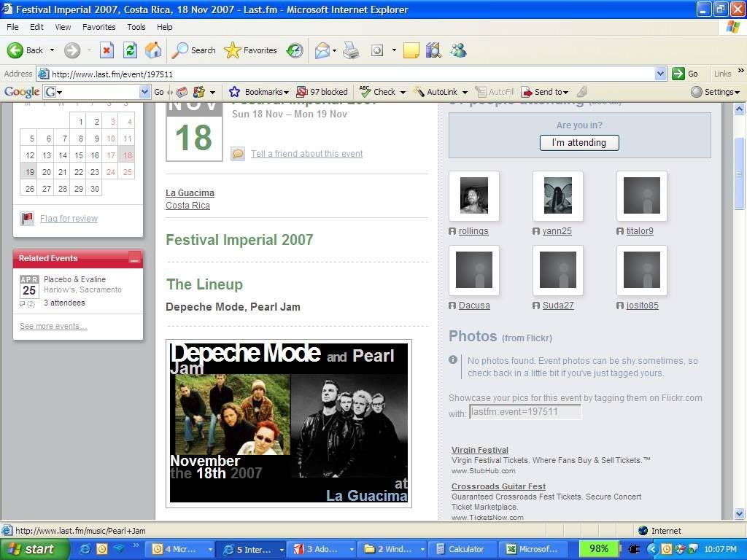
Task: Collapse the Related Events panel
Action: click(x=135, y=259)
